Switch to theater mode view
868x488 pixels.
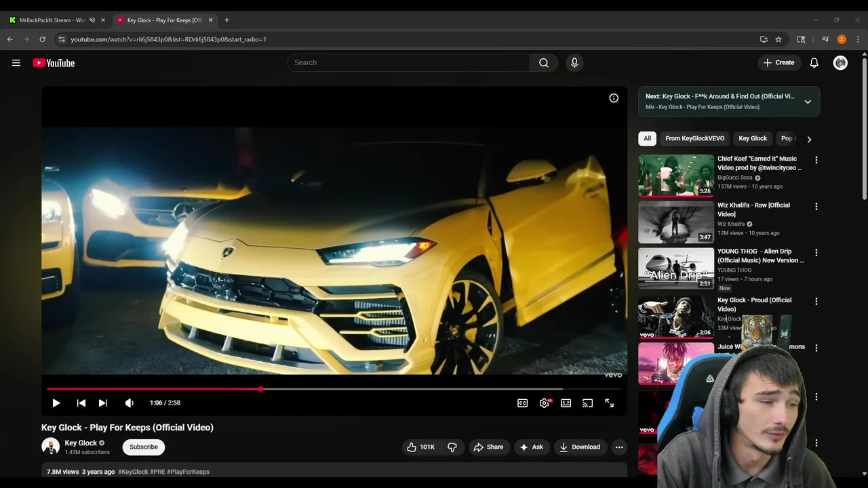pyautogui.click(x=566, y=403)
